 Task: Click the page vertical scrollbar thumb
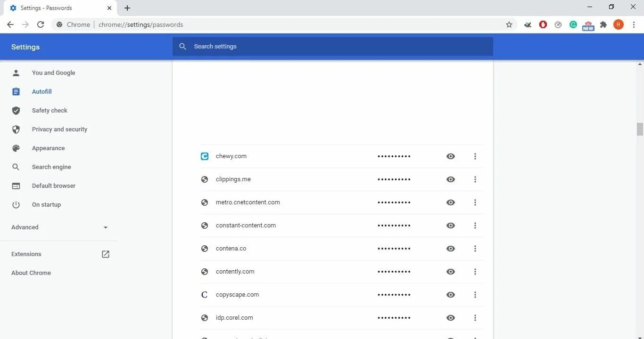pyautogui.click(x=640, y=129)
